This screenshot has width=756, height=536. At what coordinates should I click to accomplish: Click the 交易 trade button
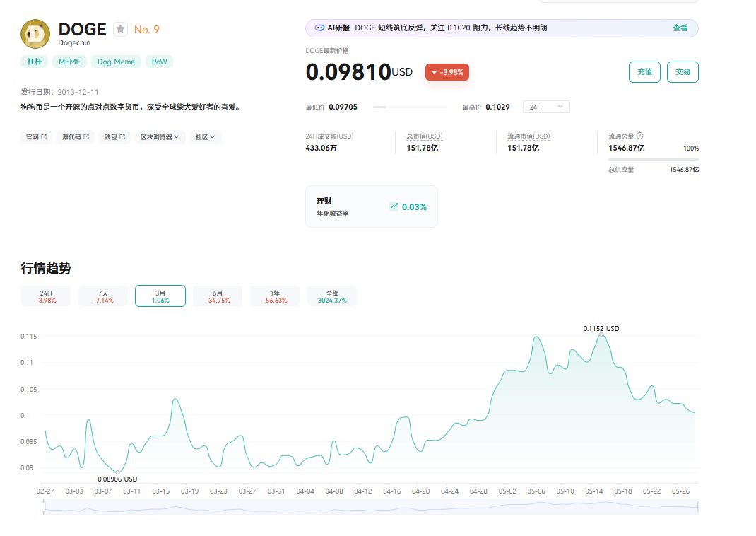click(x=683, y=72)
